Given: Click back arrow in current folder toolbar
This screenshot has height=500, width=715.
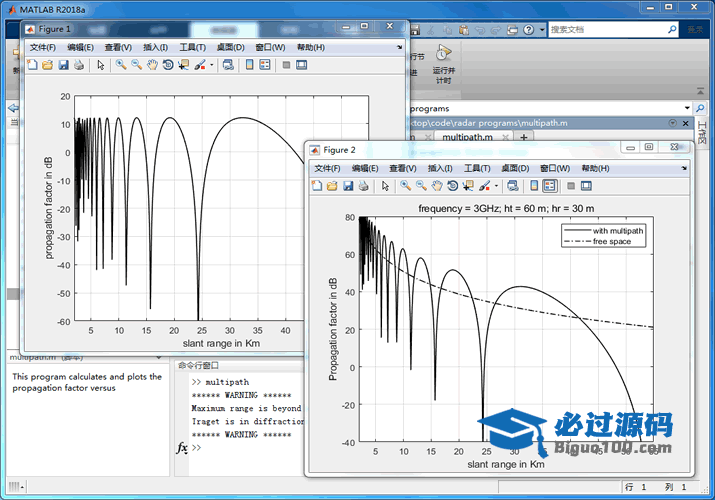Looking at the screenshot, I should point(13,108).
